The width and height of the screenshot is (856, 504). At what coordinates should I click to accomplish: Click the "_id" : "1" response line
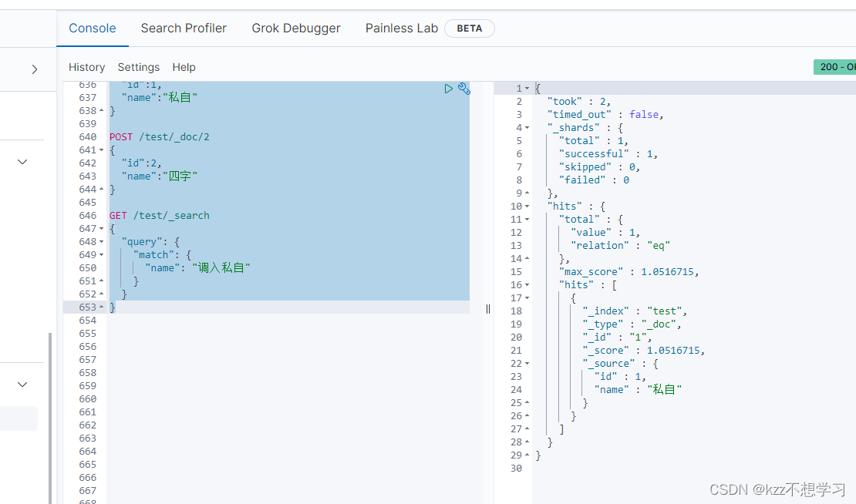tap(617, 337)
